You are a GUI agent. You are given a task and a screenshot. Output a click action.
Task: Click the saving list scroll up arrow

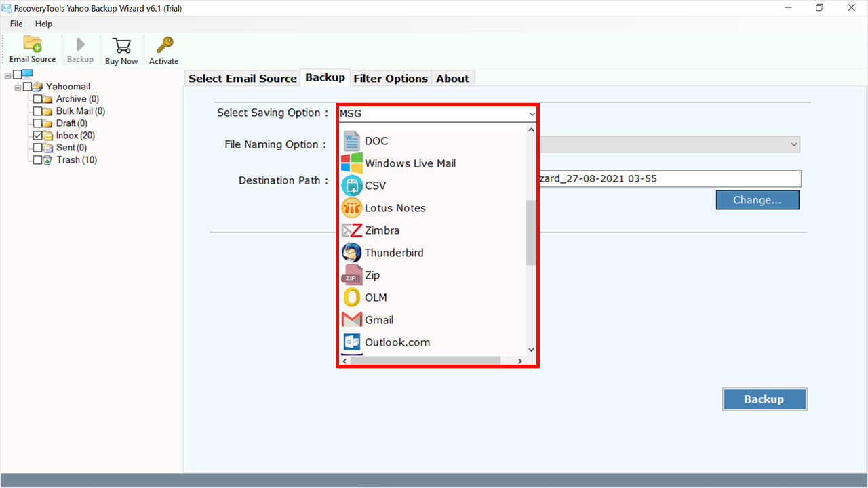(531, 130)
